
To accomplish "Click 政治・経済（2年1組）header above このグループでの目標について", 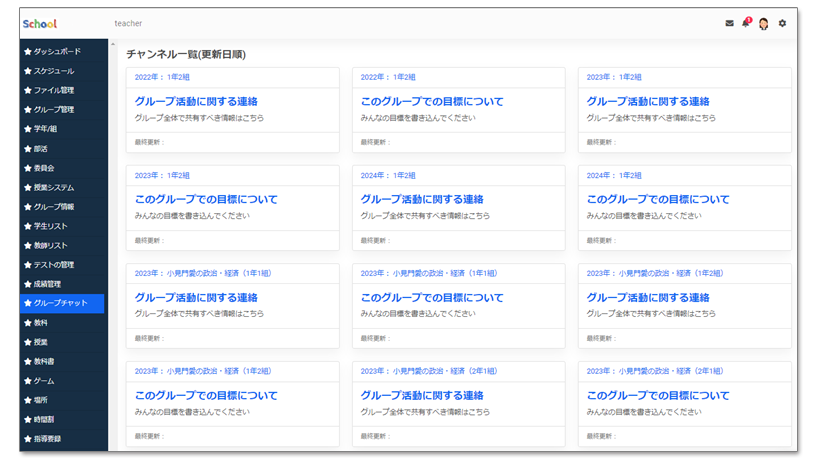I will click(655, 371).
